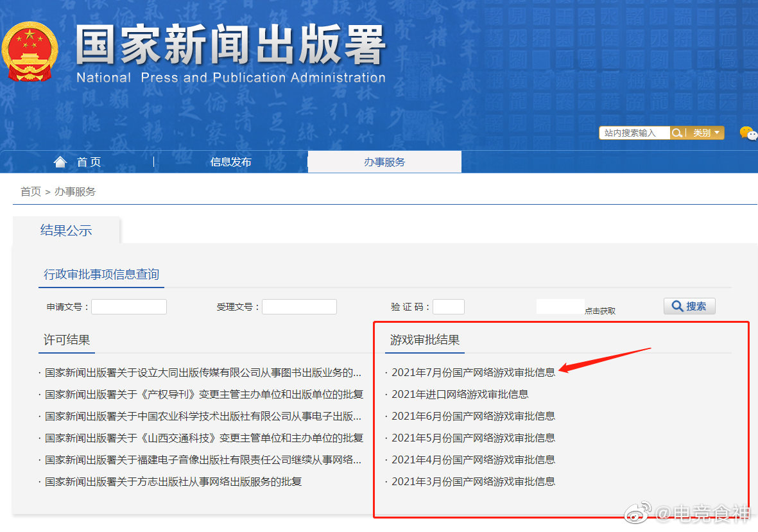This screenshot has width=758, height=532.
Task: Select the 结果公示 tab
Action: pyautogui.click(x=66, y=232)
